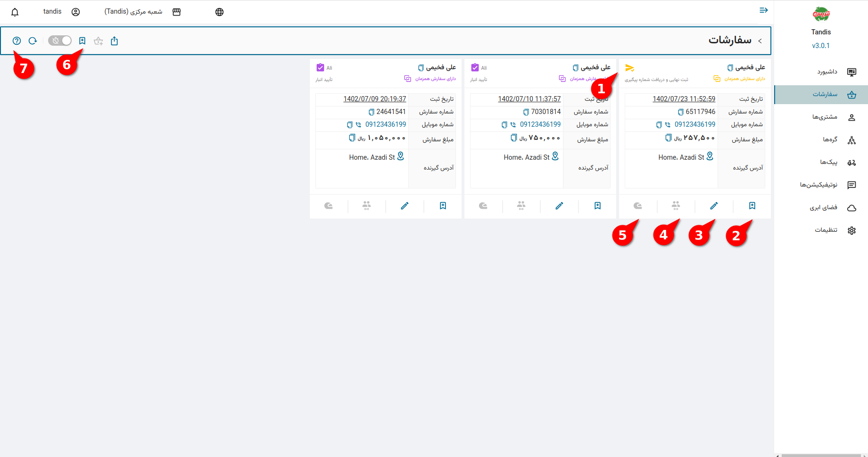Open the notifications bell
This screenshot has height=457, width=868.
pos(15,12)
